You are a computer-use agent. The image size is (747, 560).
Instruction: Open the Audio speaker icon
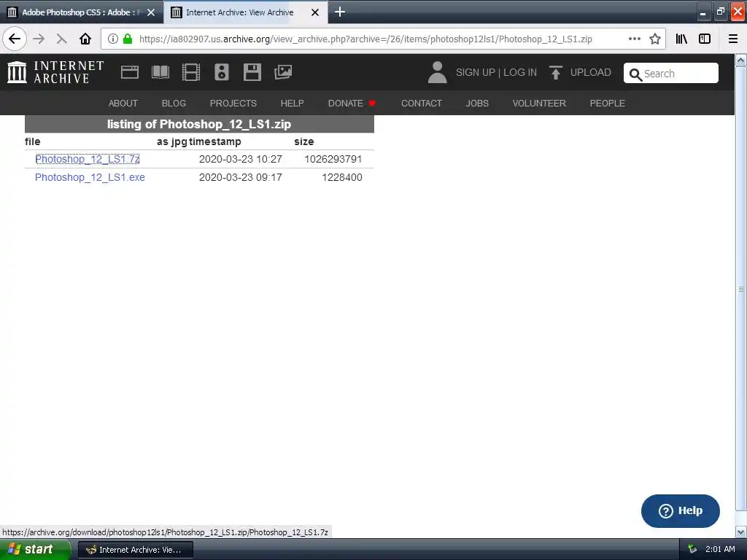[x=222, y=72]
